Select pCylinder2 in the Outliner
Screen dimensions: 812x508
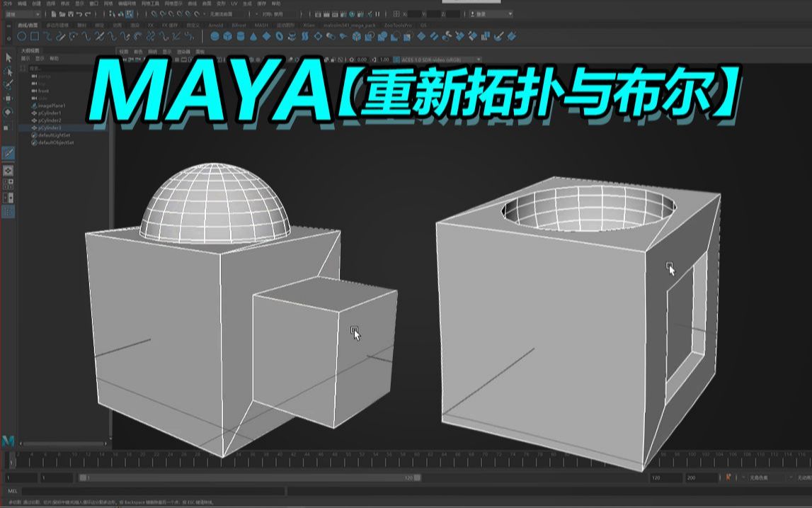coord(50,121)
